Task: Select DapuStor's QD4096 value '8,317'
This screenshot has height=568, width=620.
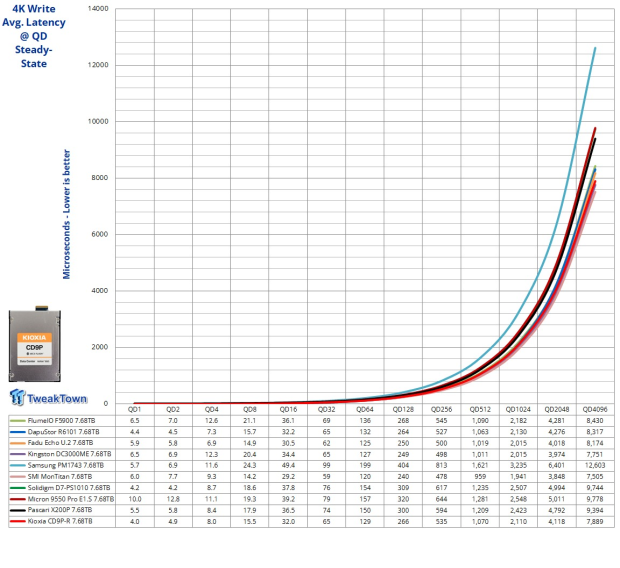Action: pyautogui.click(x=595, y=432)
